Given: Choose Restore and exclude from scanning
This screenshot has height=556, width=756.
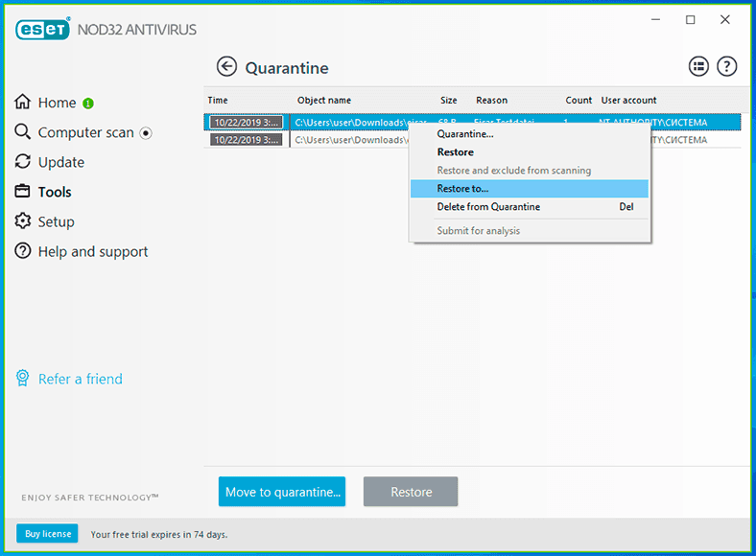Looking at the screenshot, I should (530, 171).
